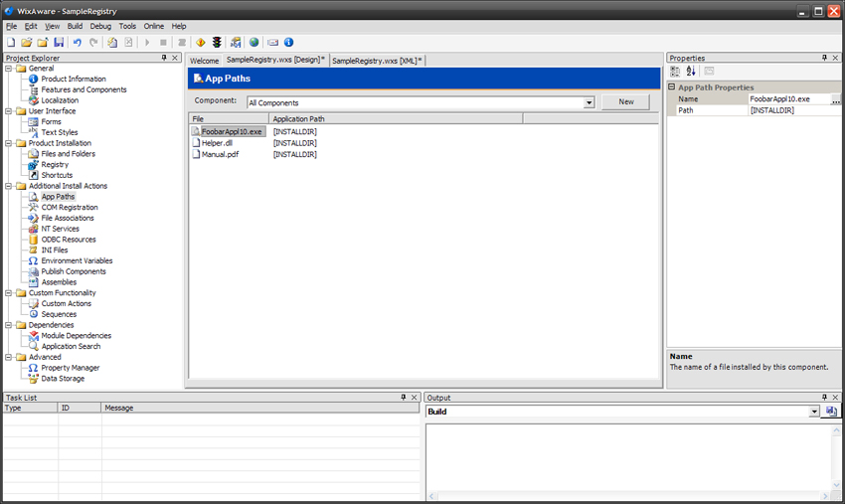Close the Project Explorer panel
The height and width of the screenshot is (504, 845).
(175, 58)
